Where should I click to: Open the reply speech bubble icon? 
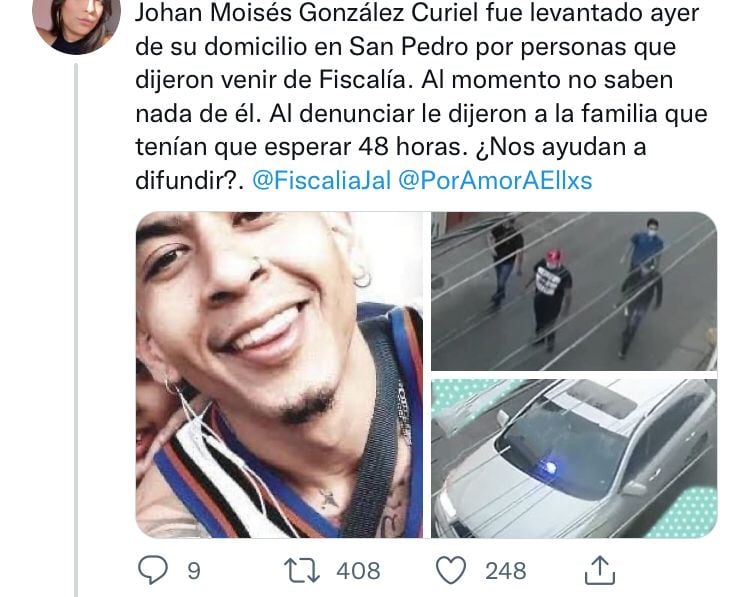pos(153,569)
